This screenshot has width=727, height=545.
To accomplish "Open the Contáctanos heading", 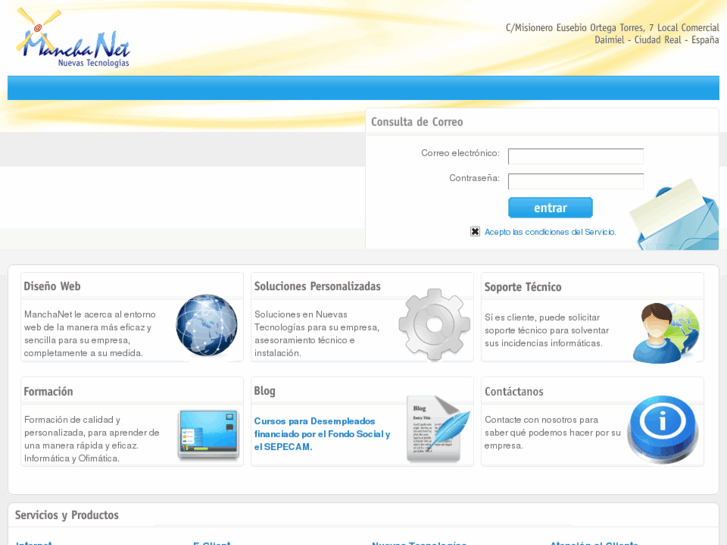I will (514, 391).
